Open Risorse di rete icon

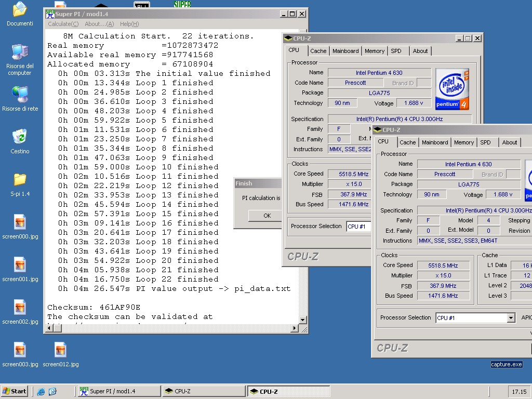pos(20,99)
